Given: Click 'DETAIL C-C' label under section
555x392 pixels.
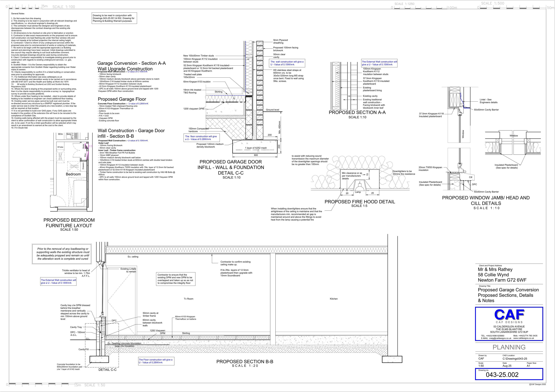Looking at the screenshot, I should 107,370.
